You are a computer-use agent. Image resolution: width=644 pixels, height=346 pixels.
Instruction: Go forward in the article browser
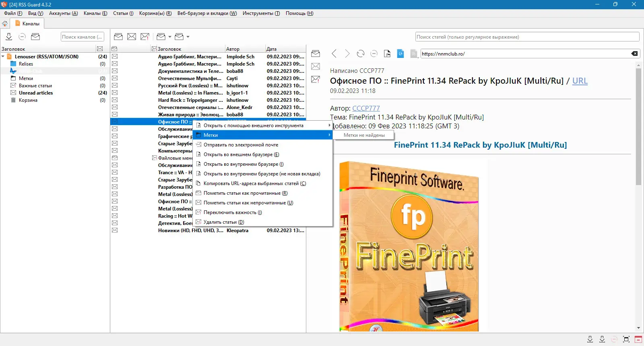tap(347, 54)
